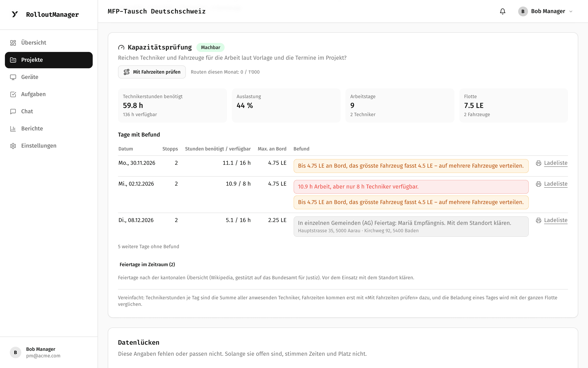Click the Datum column header
The height and width of the screenshot is (368, 588).
[x=126, y=149]
